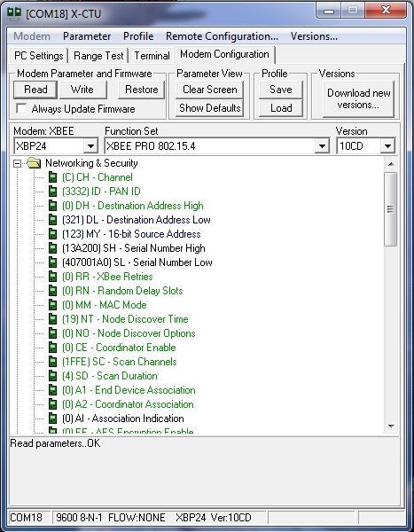Click the icon beside A1 - End Device Association

(52, 390)
